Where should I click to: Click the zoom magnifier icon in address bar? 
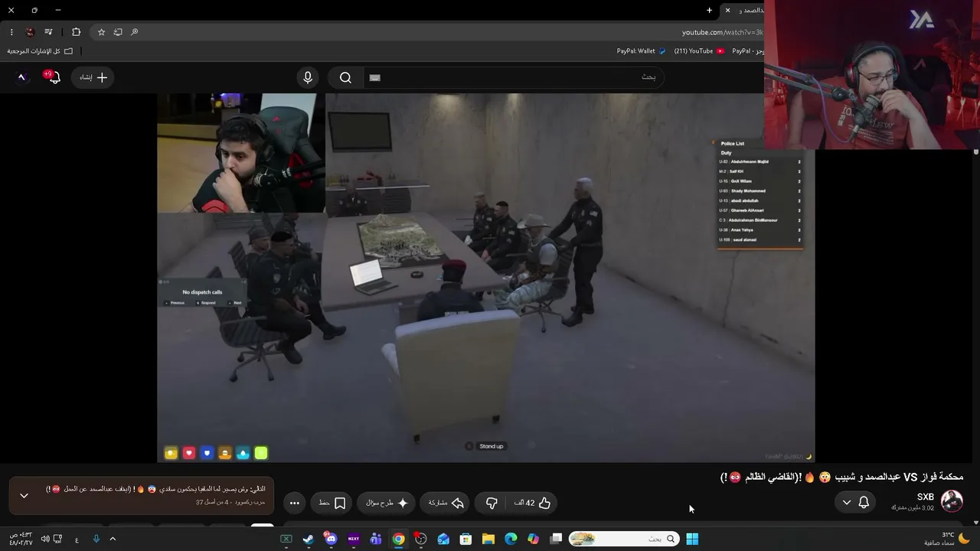[135, 32]
